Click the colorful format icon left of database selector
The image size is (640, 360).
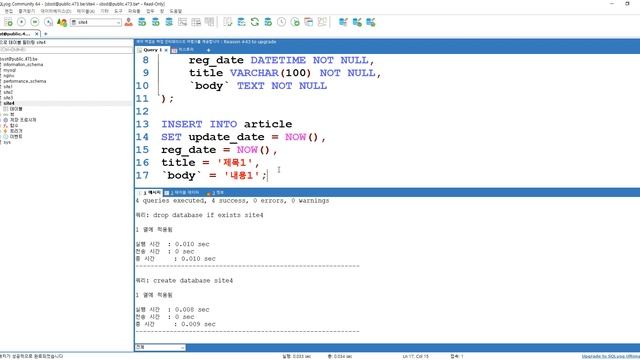[x=62, y=22]
